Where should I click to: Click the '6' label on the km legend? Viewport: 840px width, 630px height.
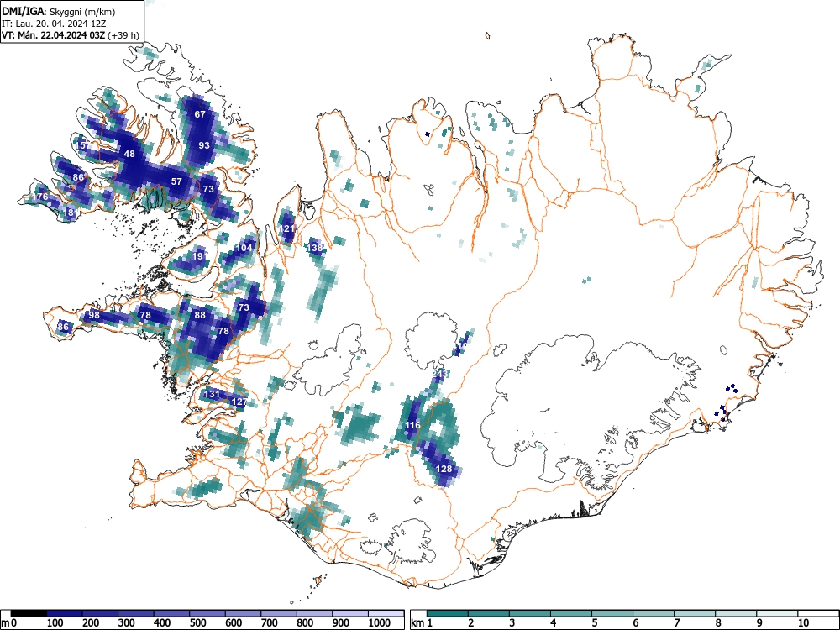tap(636, 623)
